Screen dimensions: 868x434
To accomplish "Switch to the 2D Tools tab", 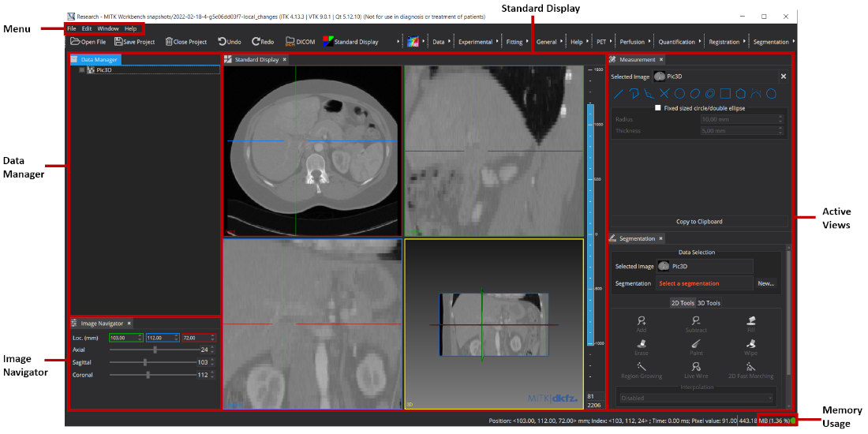I will [682, 303].
